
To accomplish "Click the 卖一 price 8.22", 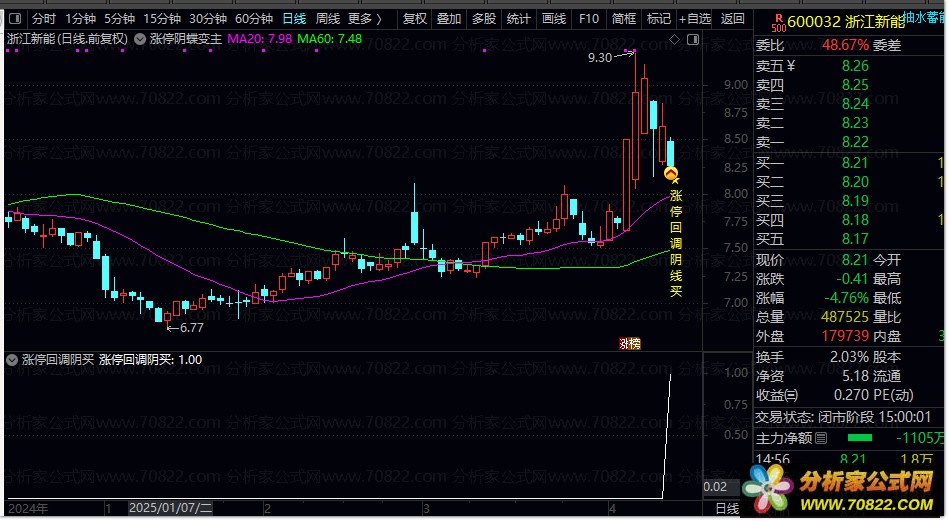I will click(x=855, y=142).
